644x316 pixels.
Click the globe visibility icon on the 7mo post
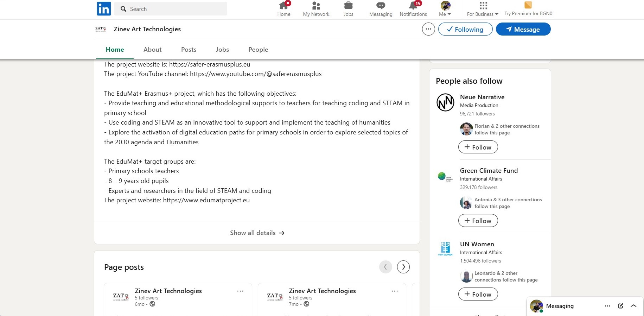click(x=306, y=304)
